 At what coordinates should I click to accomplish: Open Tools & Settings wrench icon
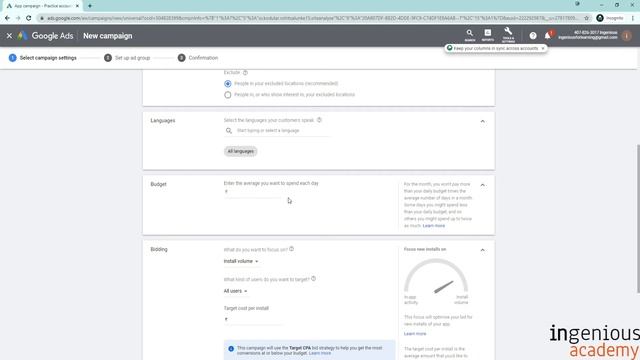tap(508, 35)
